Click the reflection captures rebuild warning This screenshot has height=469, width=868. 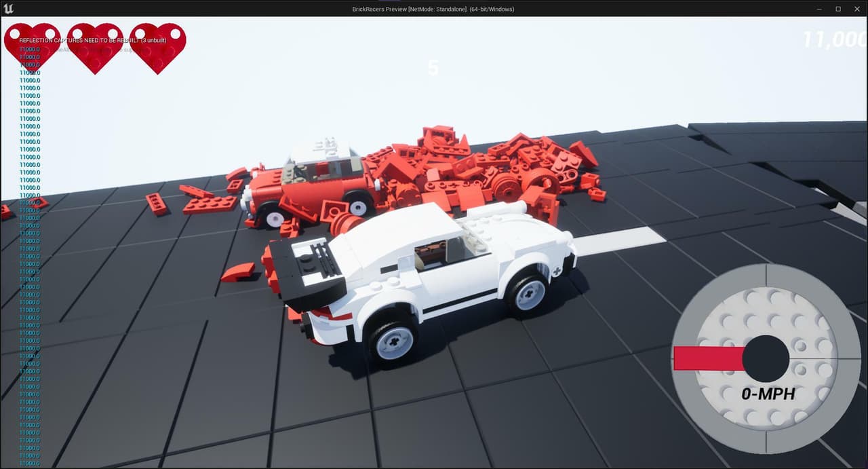(x=93, y=41)
